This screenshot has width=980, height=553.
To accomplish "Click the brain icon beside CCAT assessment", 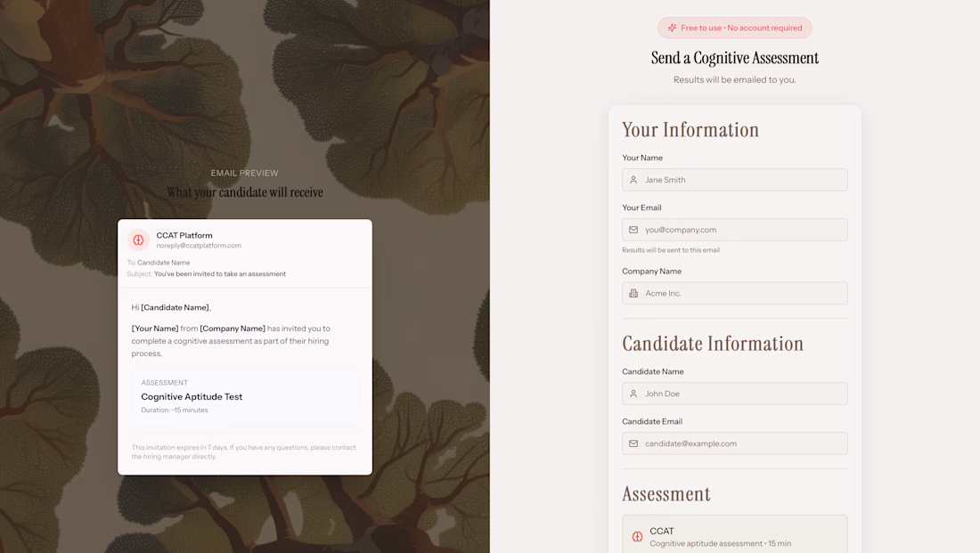I will click(637, 537).
